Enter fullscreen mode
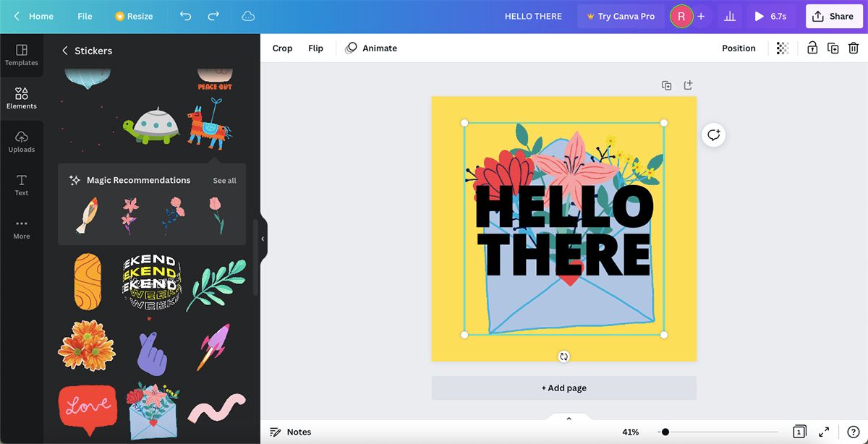The width and height of the screenshot is (868, 444). click(824, 432)
